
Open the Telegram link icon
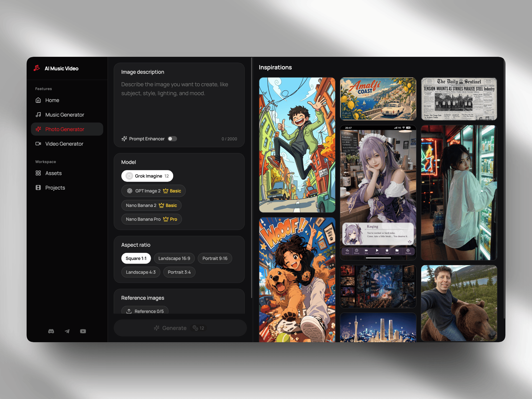(x=67, y=331)
